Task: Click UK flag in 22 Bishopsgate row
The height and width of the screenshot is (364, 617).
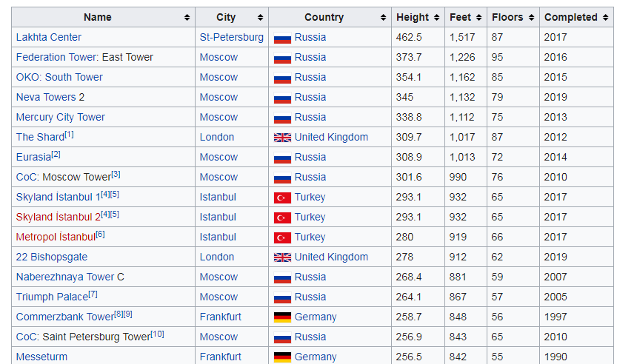Action: [x=282, y=257]
